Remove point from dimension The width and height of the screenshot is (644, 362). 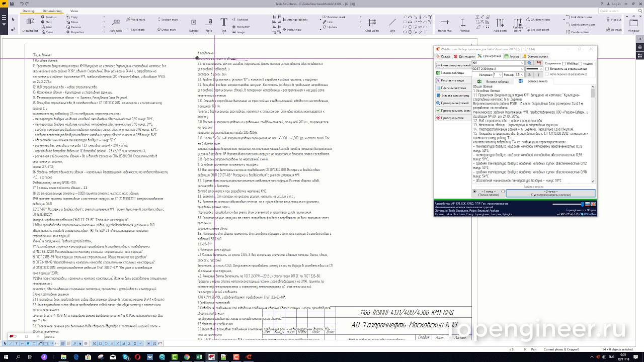click(517, 25)
